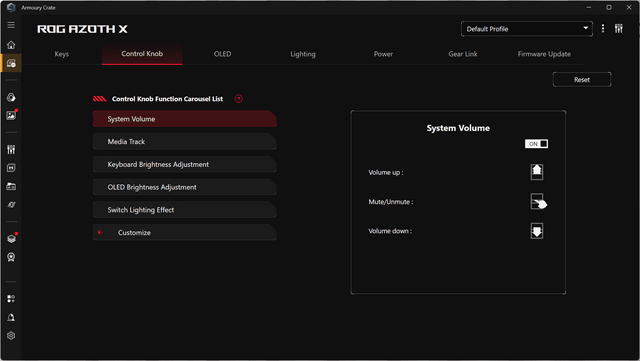Toggle the System Volume ON switch

536,144
